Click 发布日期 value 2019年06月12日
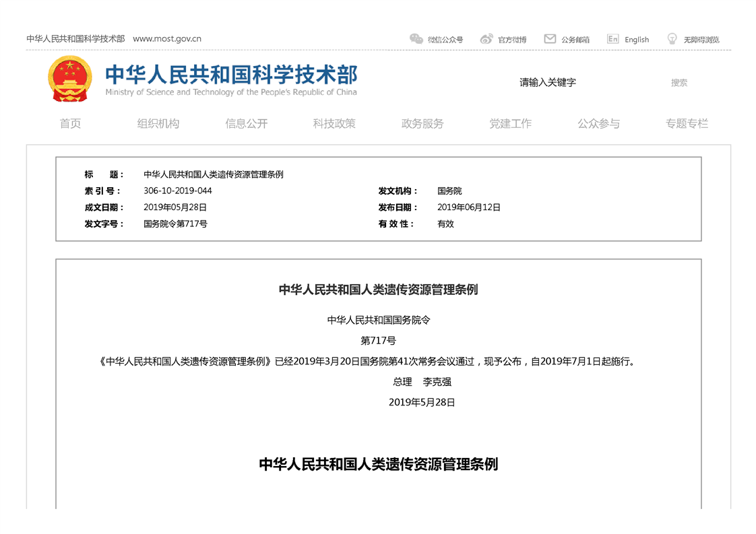Screen dimensions: 756x534 (469, 207)
